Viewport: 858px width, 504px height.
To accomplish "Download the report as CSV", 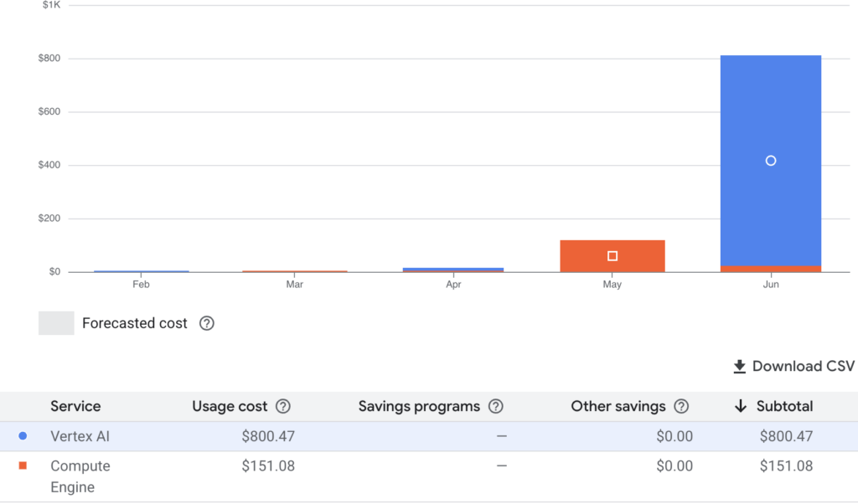I will pos(793,366).
